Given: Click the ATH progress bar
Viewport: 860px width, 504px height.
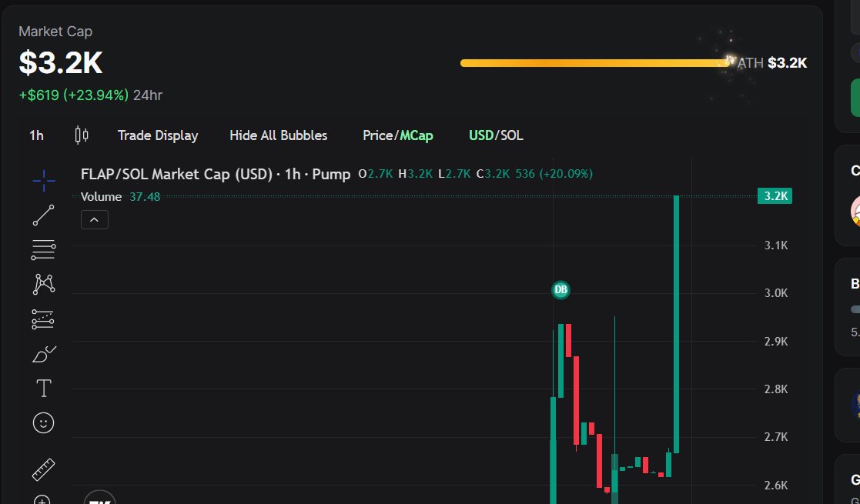Looking at the screenshot, I should pos(593,62).
